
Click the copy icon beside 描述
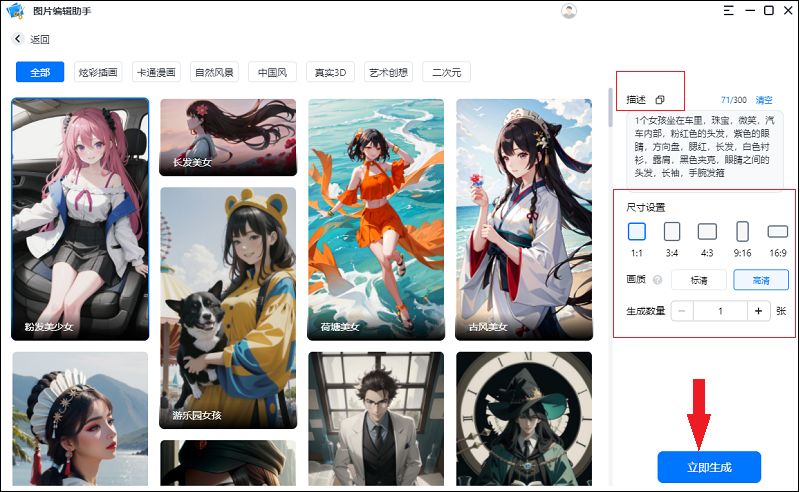click(x=660, y=100)
